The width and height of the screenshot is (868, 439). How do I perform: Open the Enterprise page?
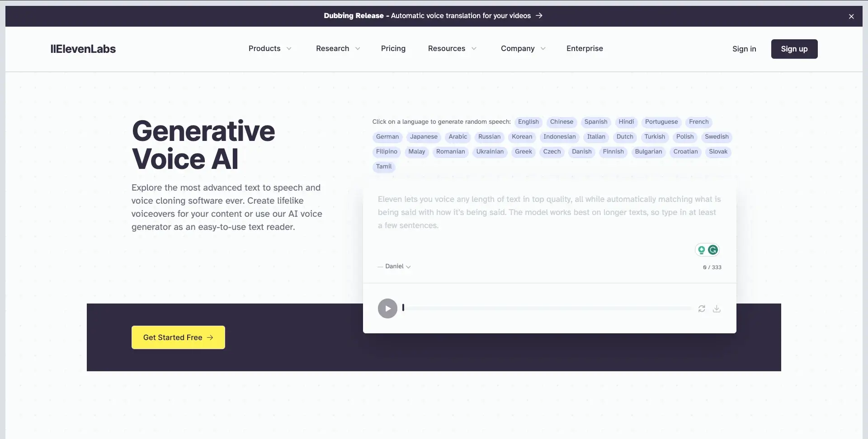tap(585, 48)
